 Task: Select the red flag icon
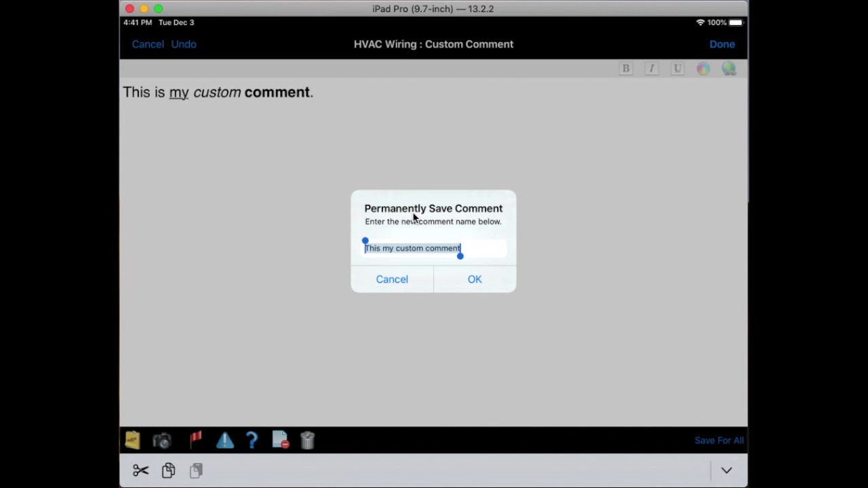(x=196, y=441)
